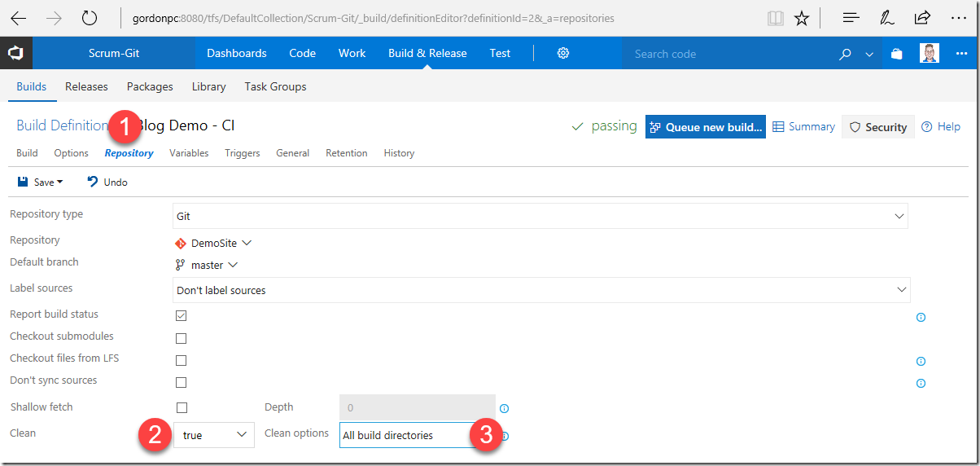980x466 pixels.
Task: Toggle Report build status checkbox
Action: point(181,315)
